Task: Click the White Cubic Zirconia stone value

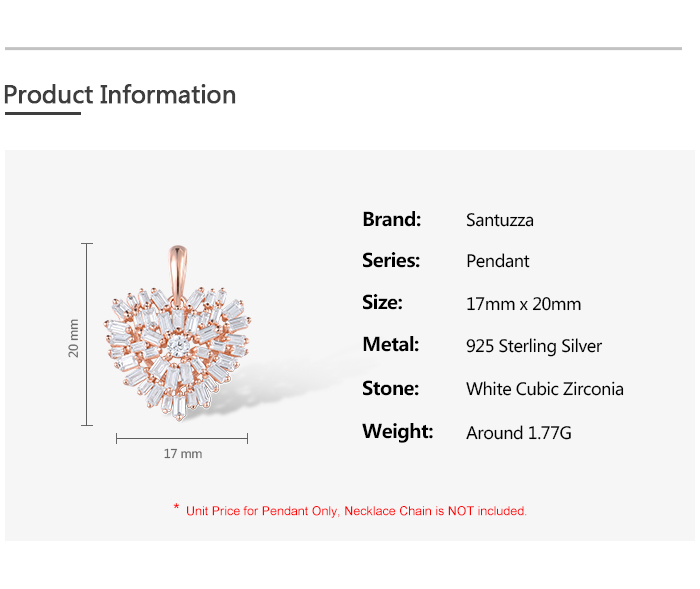Action: tap(544, 389)
